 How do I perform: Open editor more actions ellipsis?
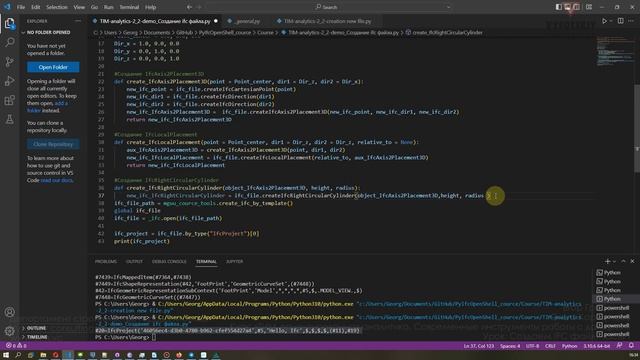point(631,21)
